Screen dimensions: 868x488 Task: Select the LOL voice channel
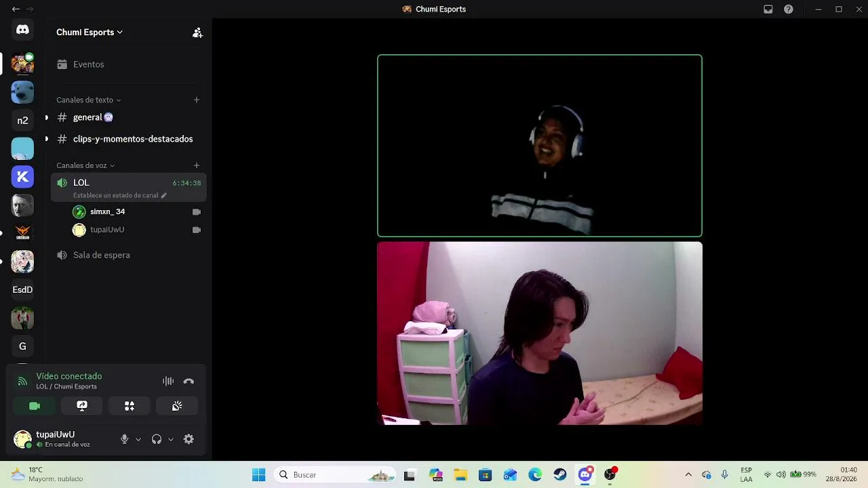pos(128,187)
